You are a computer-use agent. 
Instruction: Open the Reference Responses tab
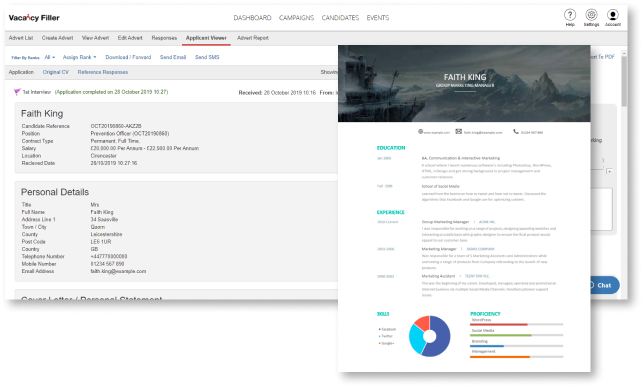click(103, 72)
